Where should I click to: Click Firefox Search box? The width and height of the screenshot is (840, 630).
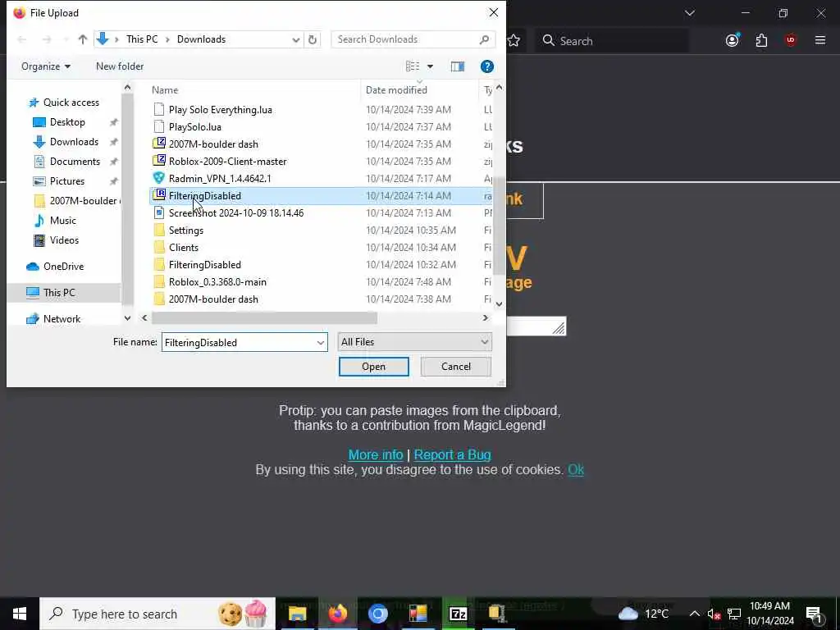[612, 41]
